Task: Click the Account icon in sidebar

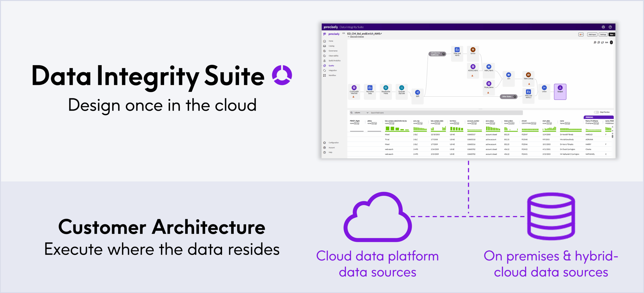Action: (325, 148)
